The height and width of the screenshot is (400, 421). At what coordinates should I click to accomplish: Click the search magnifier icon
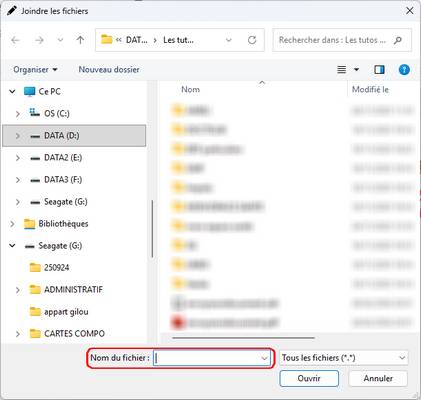[x=397, y=40]
